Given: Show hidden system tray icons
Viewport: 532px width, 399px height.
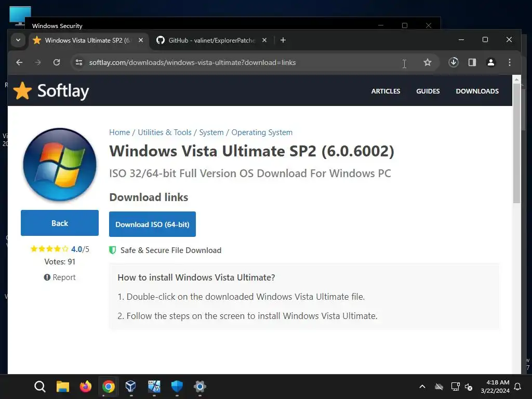Looking at the screenshot, I should [x=422, y=387].
